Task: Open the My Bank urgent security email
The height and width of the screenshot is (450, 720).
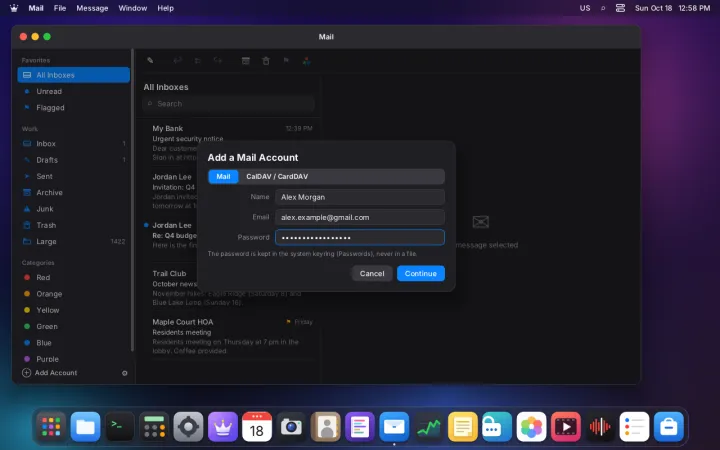Action: (228, 143)
